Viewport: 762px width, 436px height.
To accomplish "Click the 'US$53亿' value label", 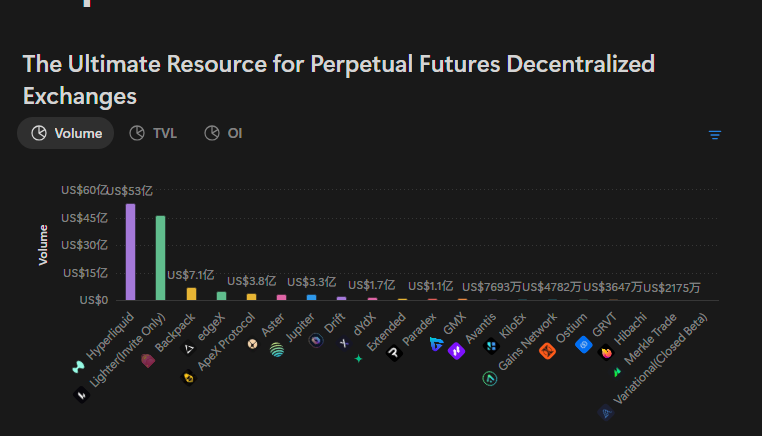I will 129,191.
